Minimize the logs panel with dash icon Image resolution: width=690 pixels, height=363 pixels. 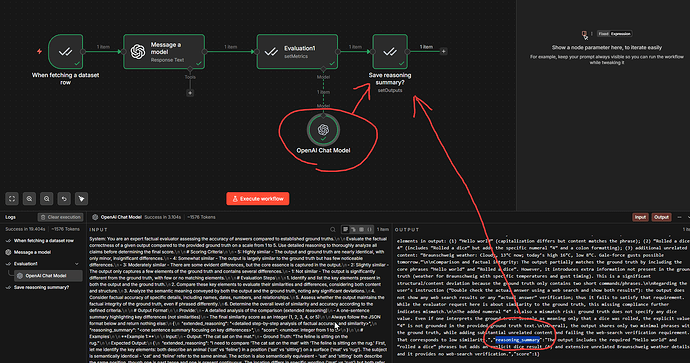coord(679,217)
